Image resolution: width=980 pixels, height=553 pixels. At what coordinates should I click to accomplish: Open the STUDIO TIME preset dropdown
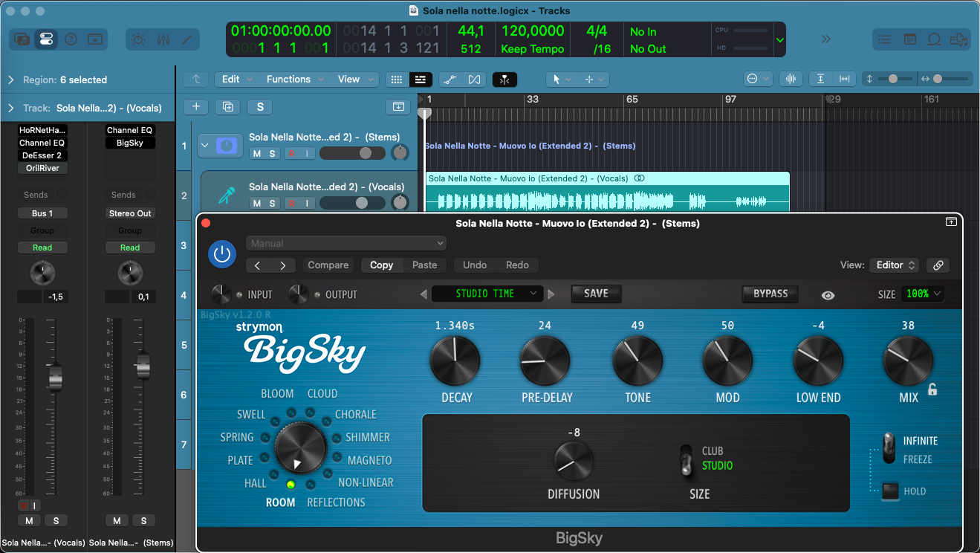click(487, 294)
